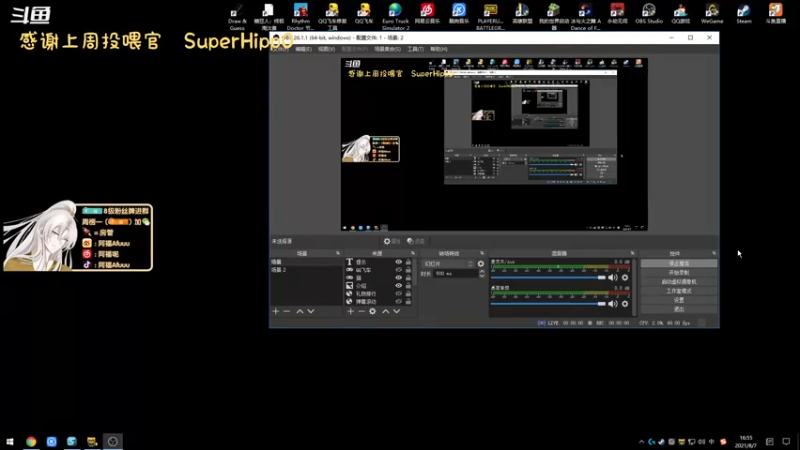Click the Exit button in controls
Viewport: 800px width, 450px height.
[679, 309]
